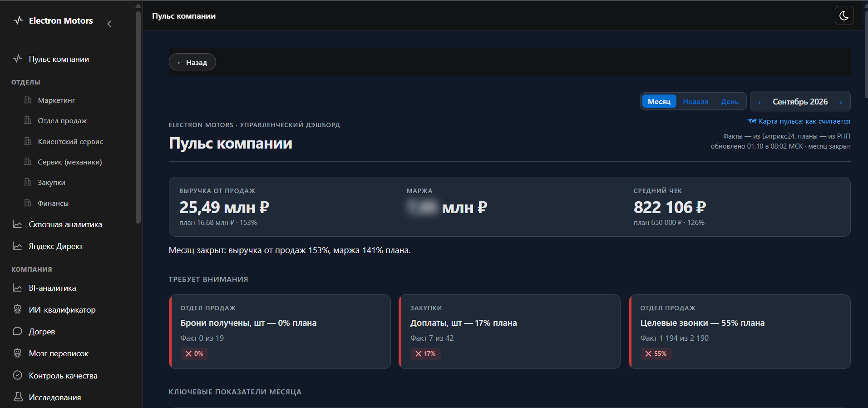Click the chart icon beside BI-аналитика
Screen dimensions: 868x408
18,288
